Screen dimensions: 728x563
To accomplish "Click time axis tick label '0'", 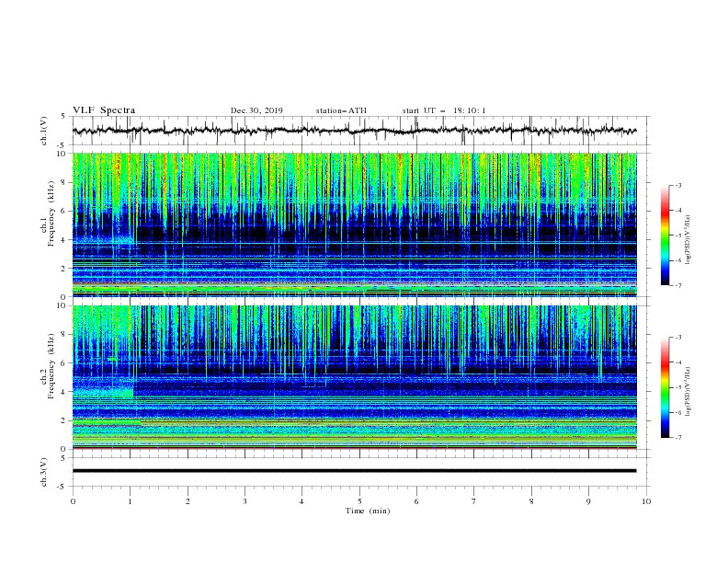I will pyautogui.click(x=73, y=501).
